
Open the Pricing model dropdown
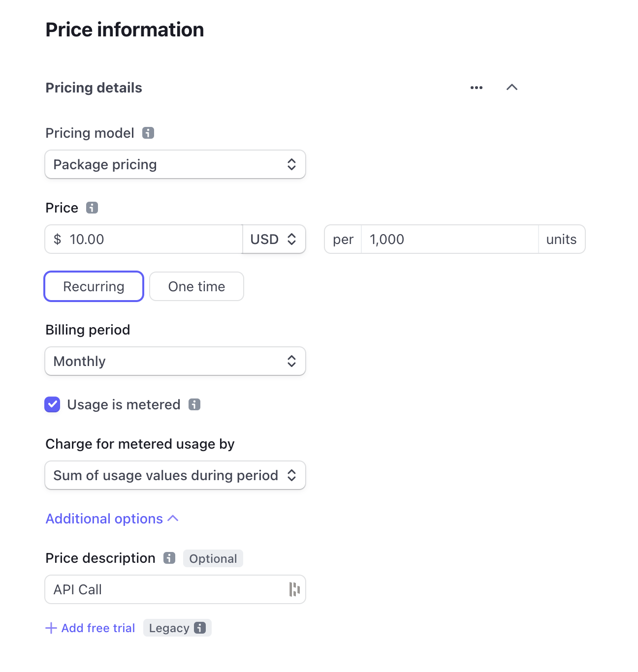pos(175,164)
